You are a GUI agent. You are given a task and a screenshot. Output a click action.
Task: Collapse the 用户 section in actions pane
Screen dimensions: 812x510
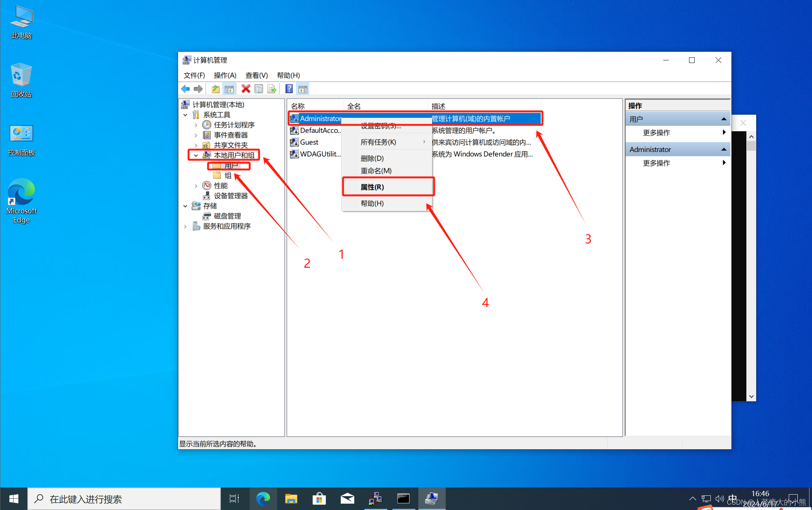724,119
